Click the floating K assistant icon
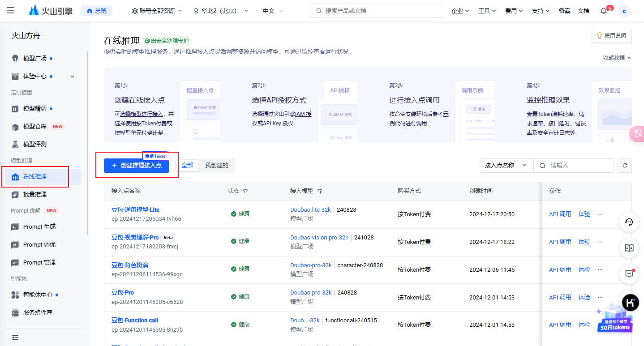The width and height of the screenshot is (644, 346). 629,302
